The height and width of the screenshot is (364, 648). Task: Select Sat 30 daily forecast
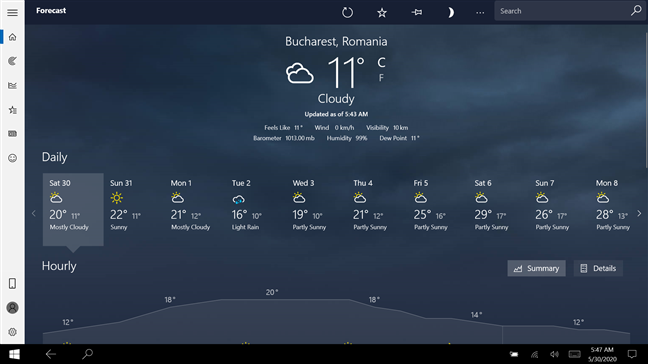coord(73,209)
